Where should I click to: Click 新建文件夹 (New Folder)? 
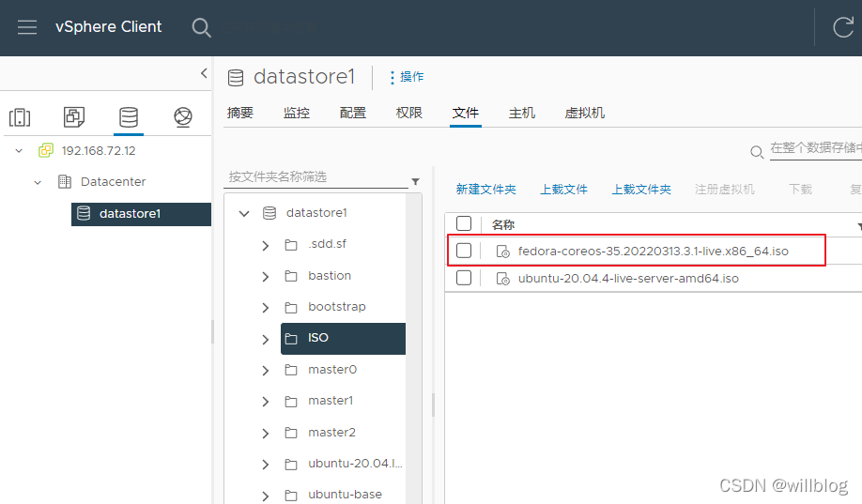[x=486, y=190]
